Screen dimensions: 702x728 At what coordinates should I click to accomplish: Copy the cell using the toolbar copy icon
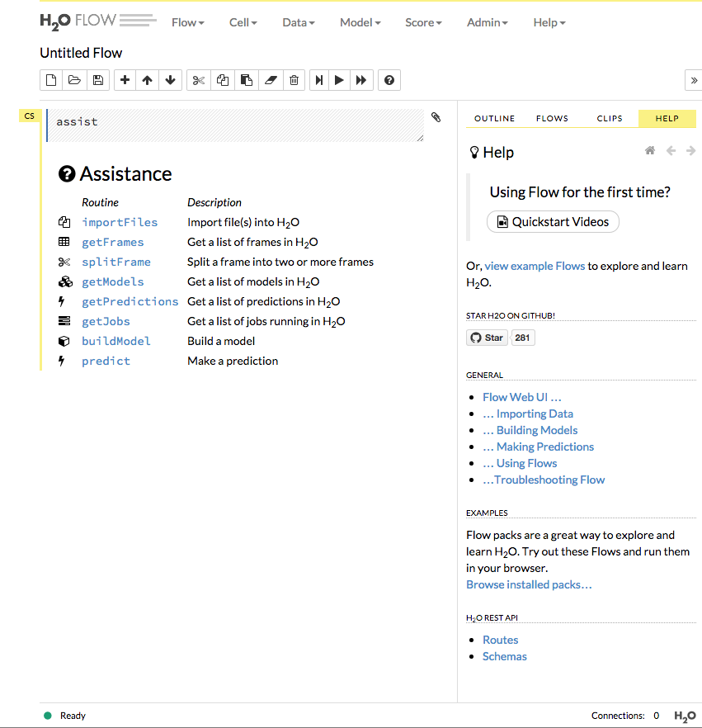(x=223, y=80)
